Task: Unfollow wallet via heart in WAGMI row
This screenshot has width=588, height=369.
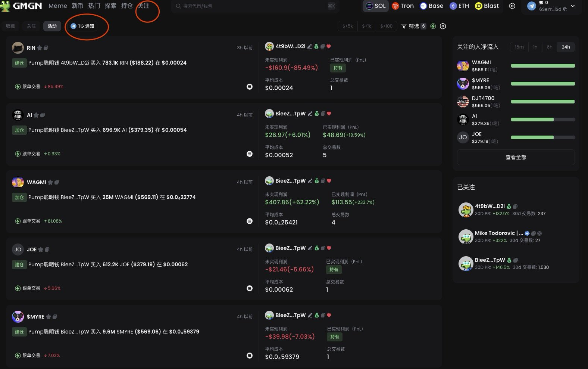Action: [x=329, y=181]
